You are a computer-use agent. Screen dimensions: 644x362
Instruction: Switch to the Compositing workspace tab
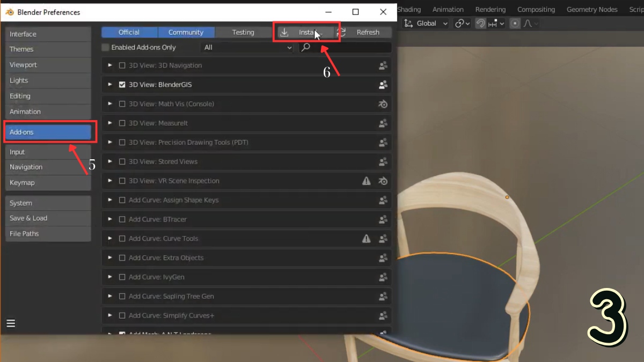click(x=536, y=9)
